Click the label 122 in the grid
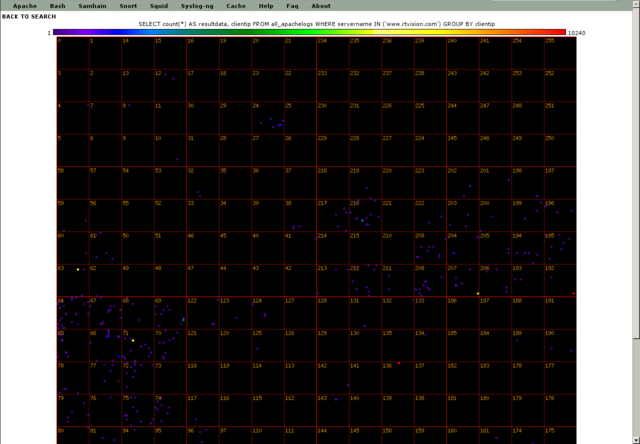The width and height of the screenshot is (640, 444). (x=192, y=301)
